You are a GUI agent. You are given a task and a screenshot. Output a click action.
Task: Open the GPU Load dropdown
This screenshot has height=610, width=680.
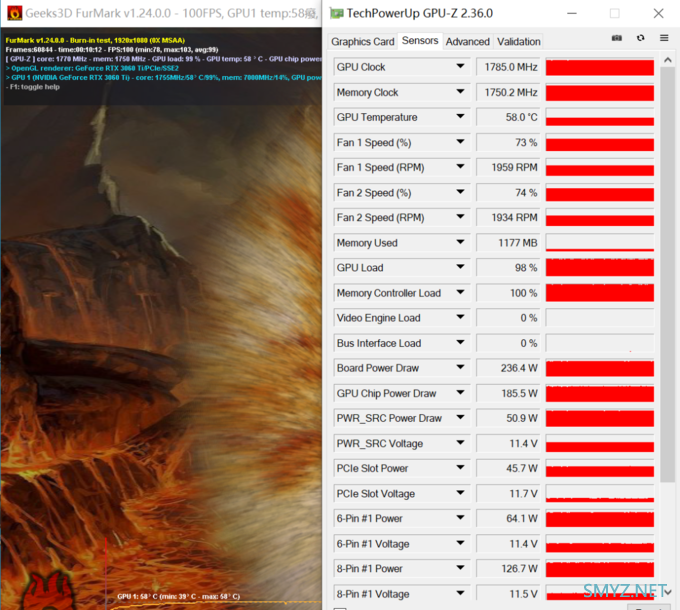click(460, 267)
